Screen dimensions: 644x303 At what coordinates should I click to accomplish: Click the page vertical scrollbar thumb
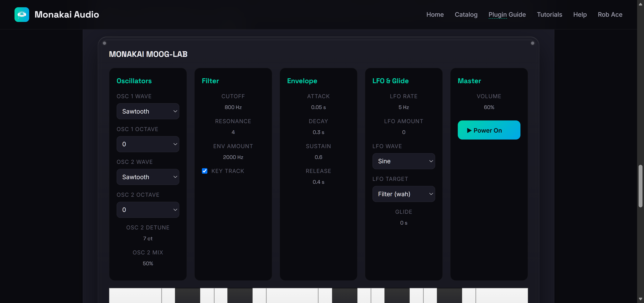[x=640, y=186]
